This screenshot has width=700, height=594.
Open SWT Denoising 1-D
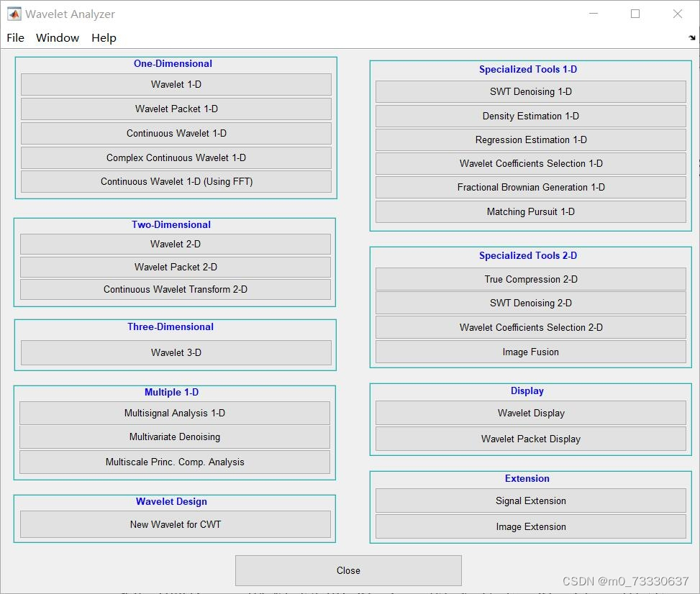coord(531,91)
